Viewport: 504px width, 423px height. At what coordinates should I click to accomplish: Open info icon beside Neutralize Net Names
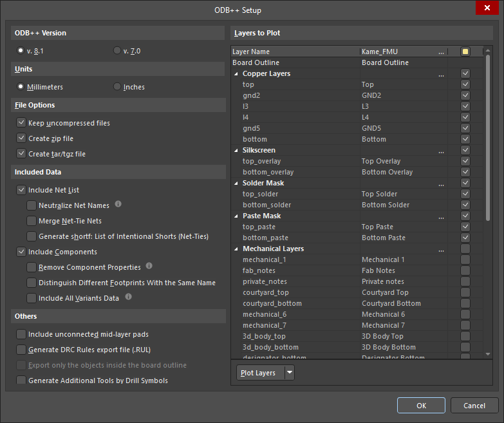118,204
